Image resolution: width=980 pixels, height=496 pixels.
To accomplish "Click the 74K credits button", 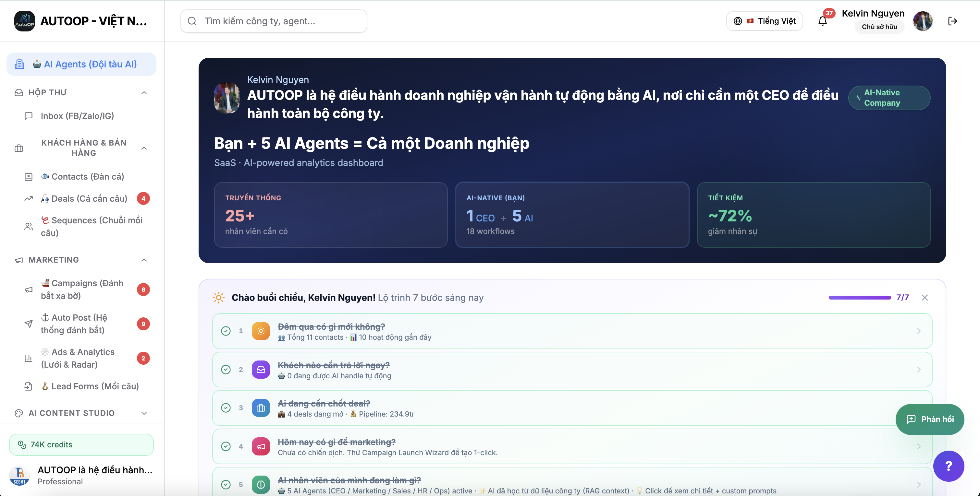I will click(x=81, y=444).
